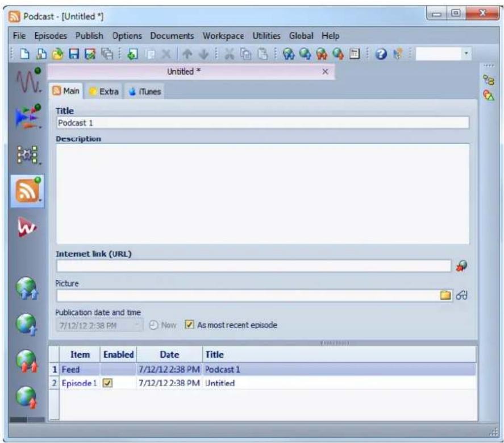Click the Copy toolbar icon
The height and width of the screenshot is (443, 504).
(x=246, y=53)
